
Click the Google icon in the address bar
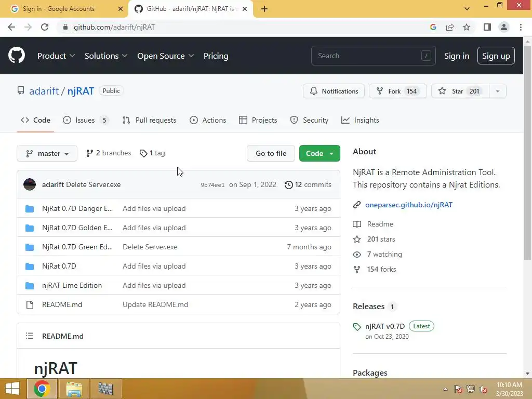(433, 27)
